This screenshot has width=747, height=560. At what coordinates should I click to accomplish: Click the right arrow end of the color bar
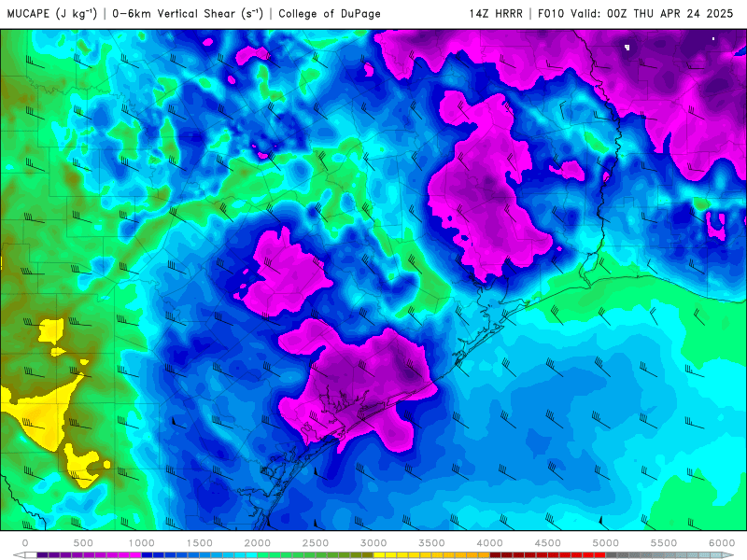click(x=728, y=555)
